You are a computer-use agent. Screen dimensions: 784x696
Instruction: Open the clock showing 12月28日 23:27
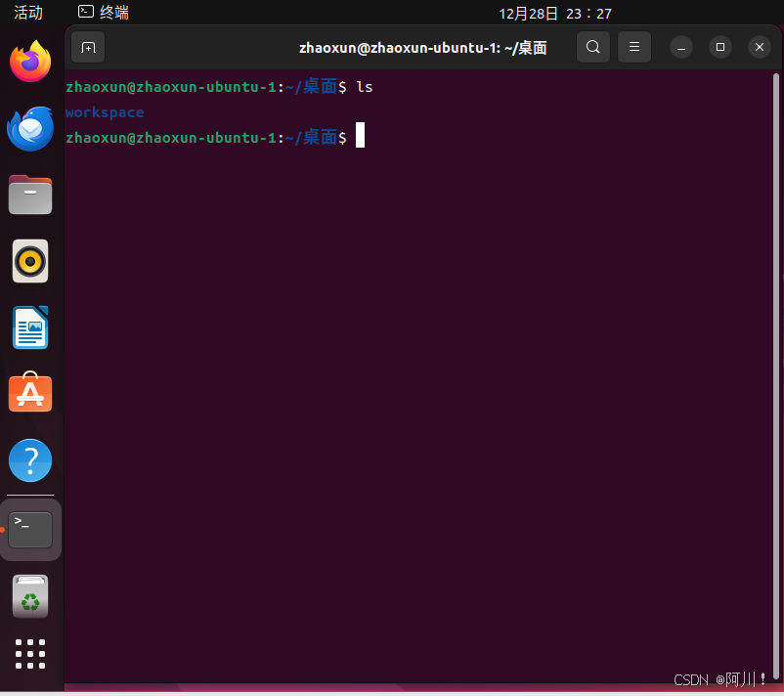click(555, 14)
